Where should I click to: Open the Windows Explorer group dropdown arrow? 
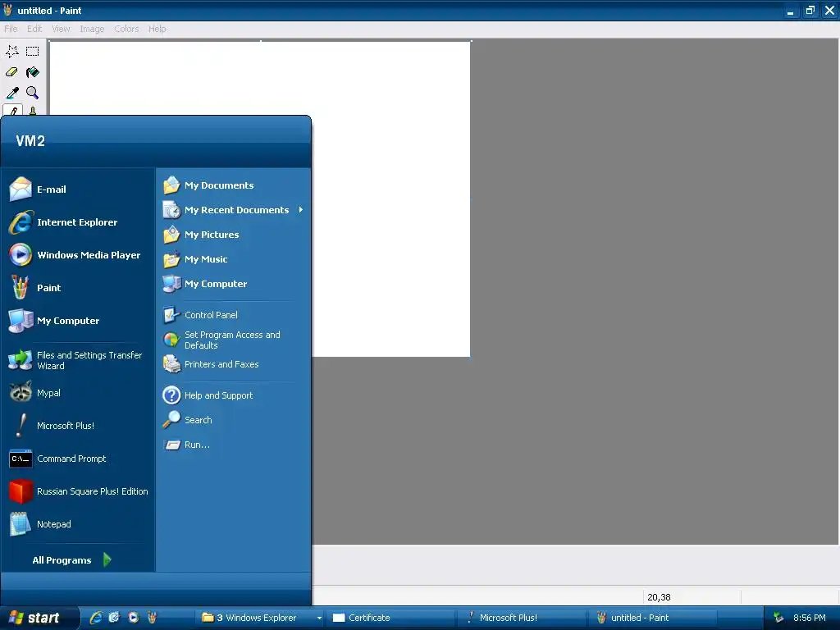point(319,618)
